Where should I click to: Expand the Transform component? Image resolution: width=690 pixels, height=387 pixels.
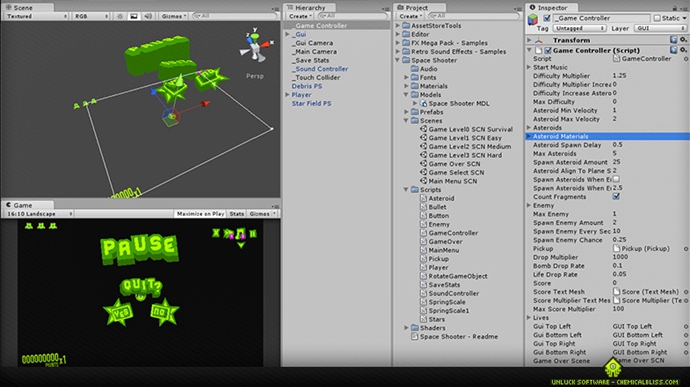[529, 40]
